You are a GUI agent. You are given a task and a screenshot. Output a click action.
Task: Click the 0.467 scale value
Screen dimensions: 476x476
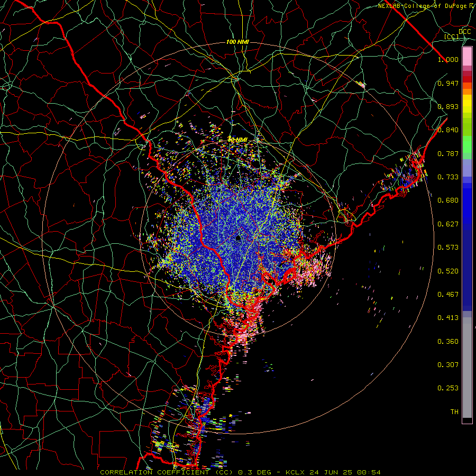click(448, 295)
